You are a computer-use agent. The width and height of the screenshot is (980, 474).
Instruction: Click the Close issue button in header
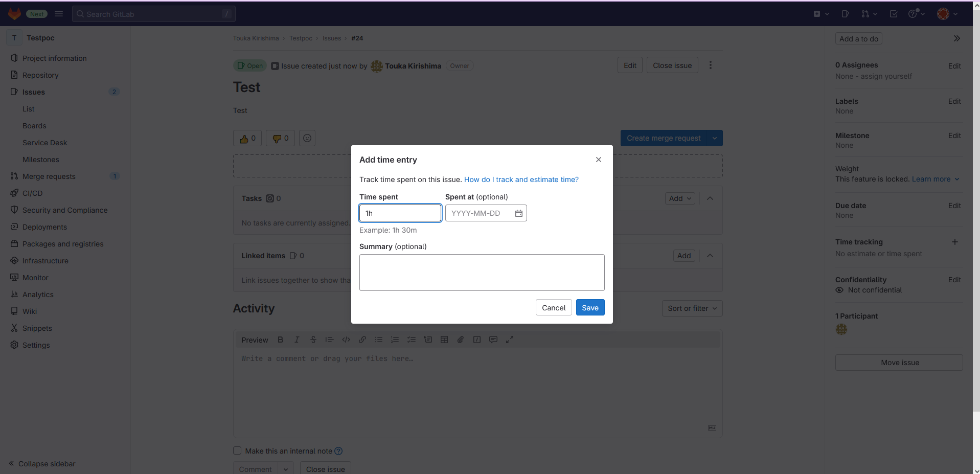[672, 65]
